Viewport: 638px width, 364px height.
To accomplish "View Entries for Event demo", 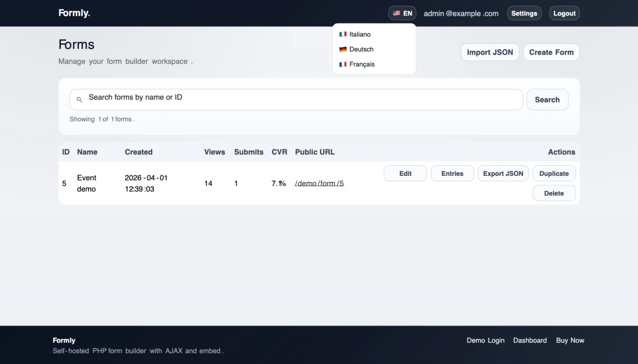I will (452, 173).
